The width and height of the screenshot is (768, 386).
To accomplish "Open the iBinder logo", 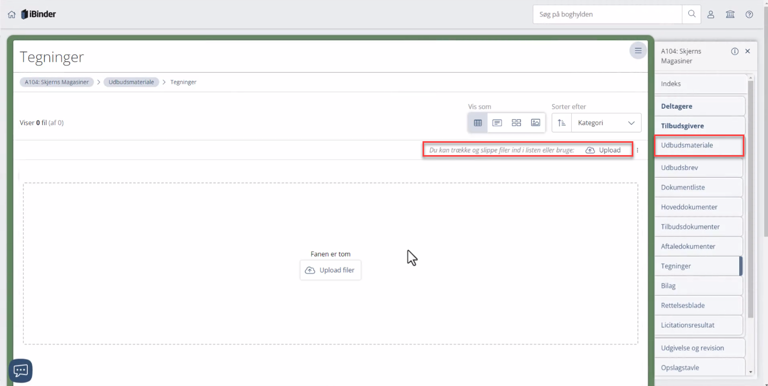I will (x=39, y=14).
